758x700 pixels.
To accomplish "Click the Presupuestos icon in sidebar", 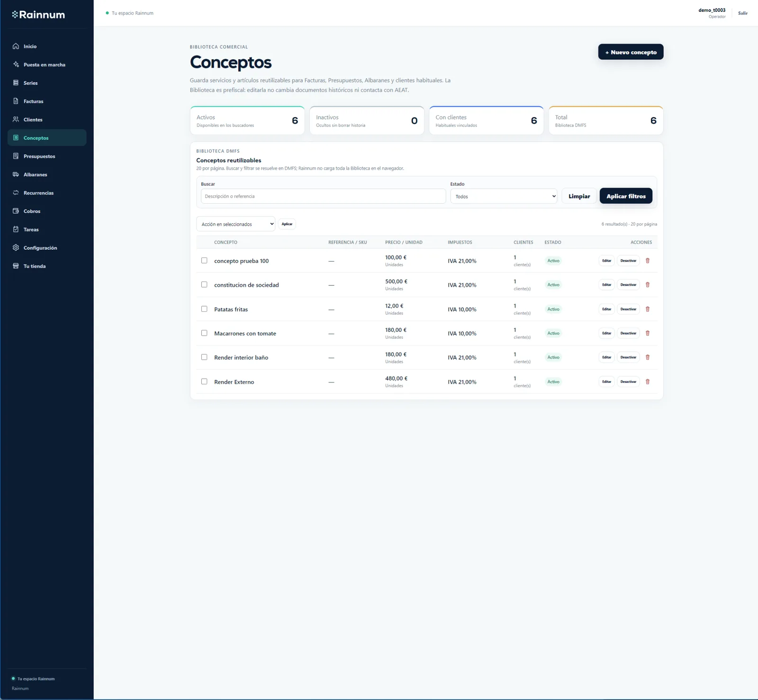I will click(x=16, y=156).
